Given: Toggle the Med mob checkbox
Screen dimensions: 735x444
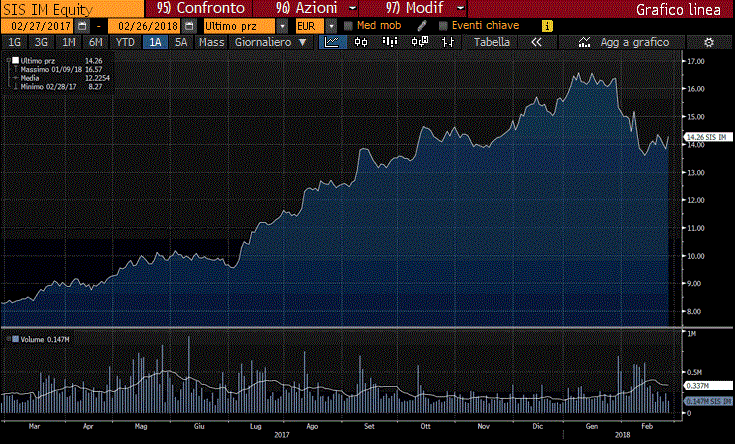Looking at the screenshot, I should click(348, 26).
